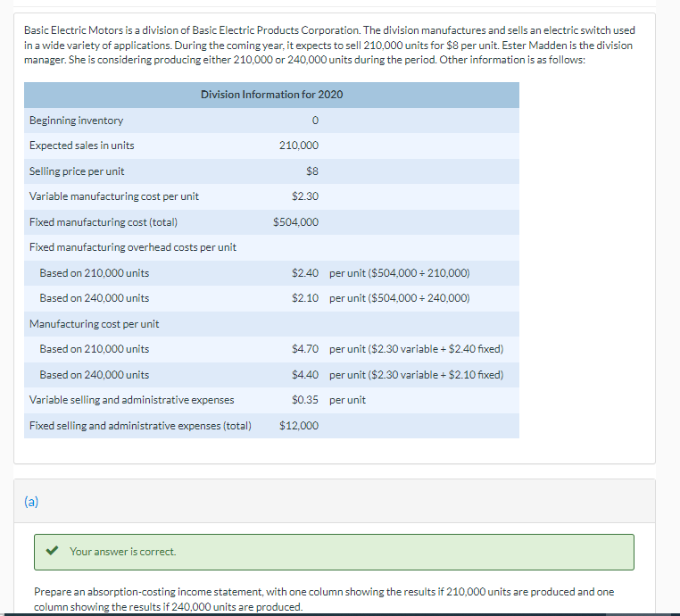Select the 'Selling price per unit' label
This screenshot has width=680, height=616.
tap(77, 171)
